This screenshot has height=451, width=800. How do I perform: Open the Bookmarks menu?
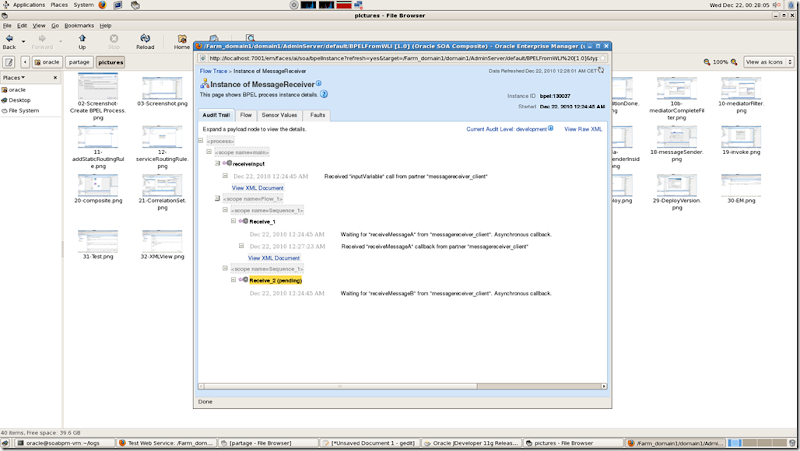coord(79,26)
